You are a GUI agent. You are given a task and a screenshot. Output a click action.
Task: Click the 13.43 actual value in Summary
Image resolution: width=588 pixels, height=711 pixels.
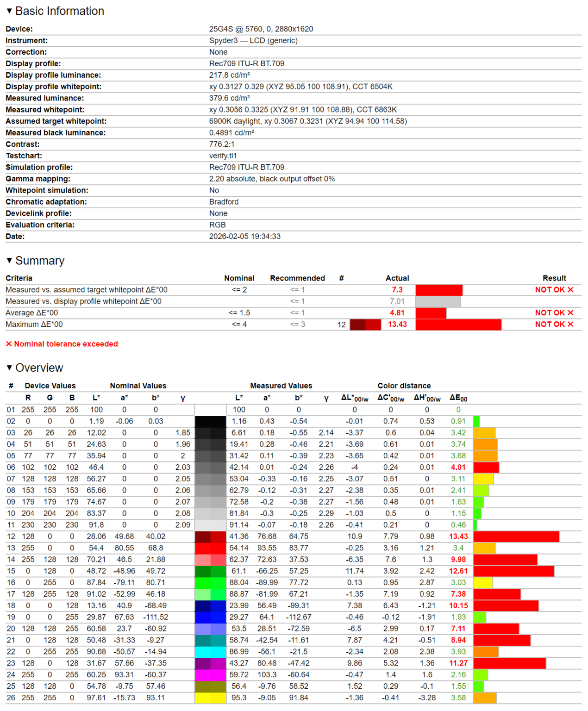(397, 324)
